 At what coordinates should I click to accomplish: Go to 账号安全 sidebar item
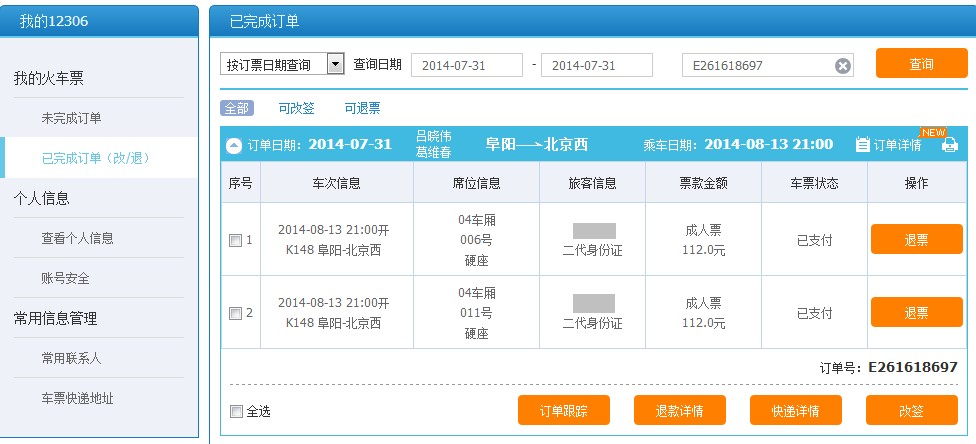click(x=65, y=278)
